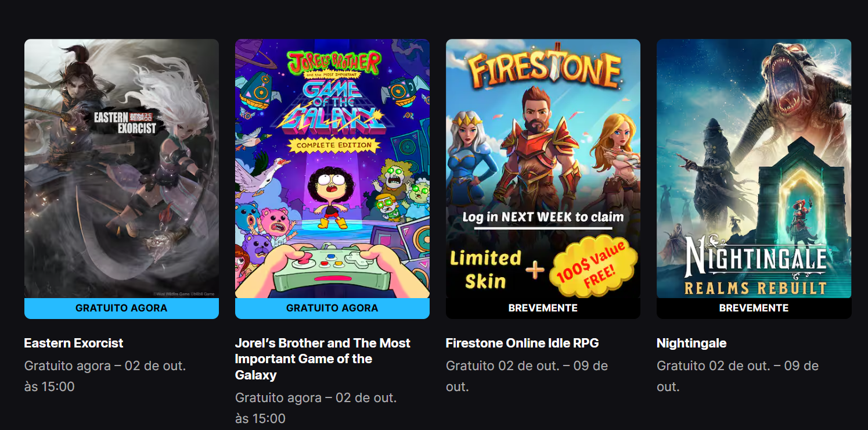Click the Complete Edition label on Jorel's cover
The width and height of the screenshot is (868, 430).
click(333, 144)
